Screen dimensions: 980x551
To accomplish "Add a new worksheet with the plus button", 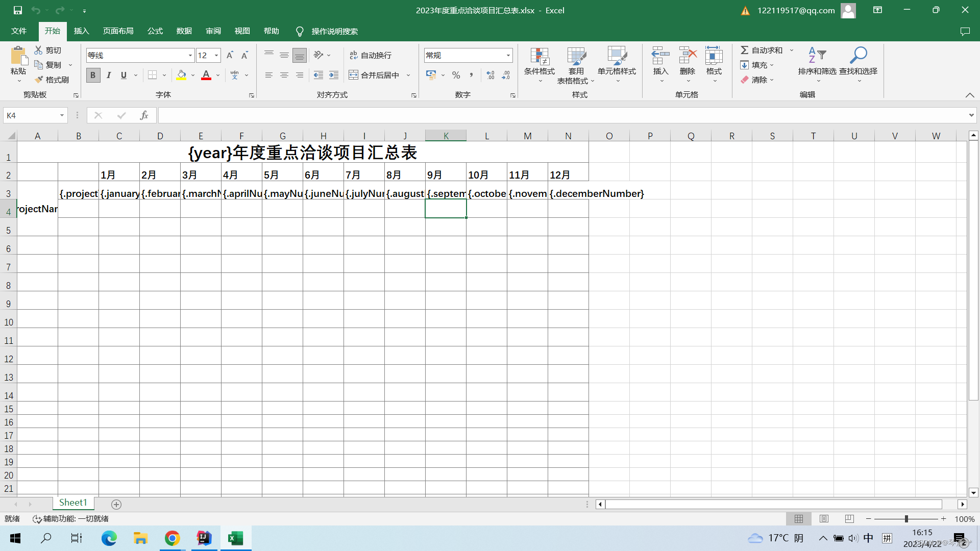I will point(116,504).
